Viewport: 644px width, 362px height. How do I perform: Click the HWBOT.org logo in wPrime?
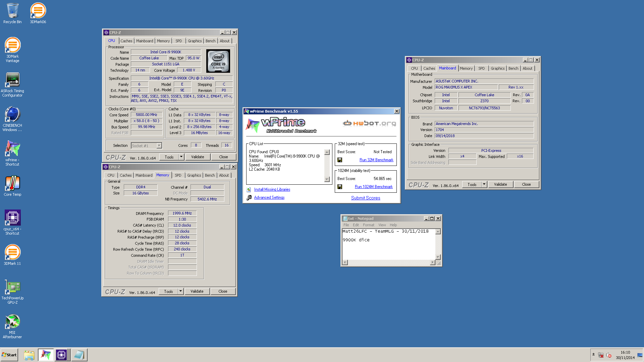pos(369,123)
